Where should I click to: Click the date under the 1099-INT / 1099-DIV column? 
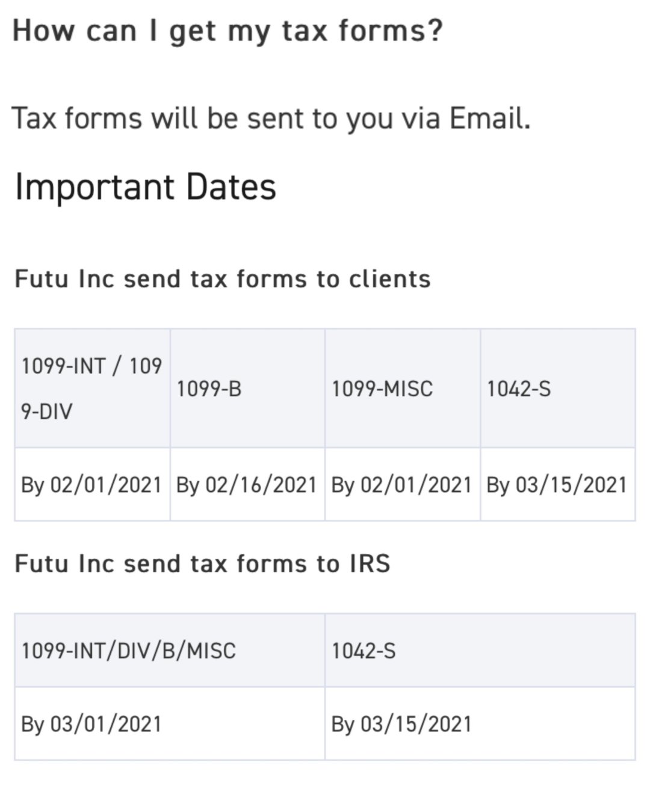(91, 485)
